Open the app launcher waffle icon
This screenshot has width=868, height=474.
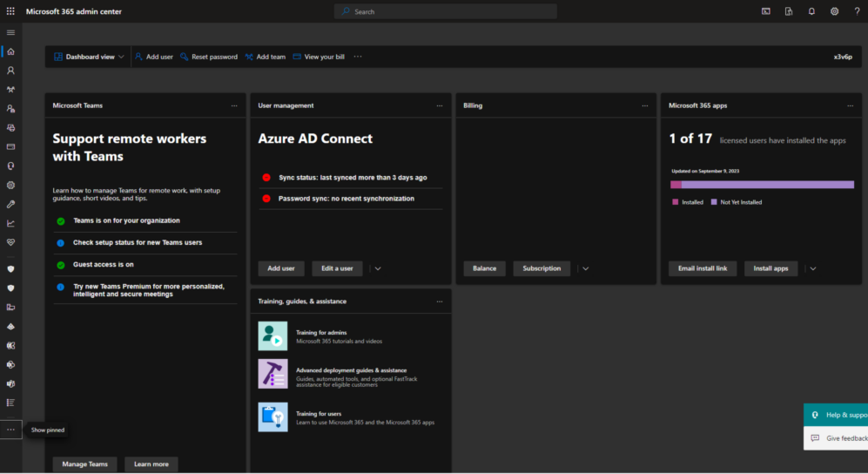point(10,11)
